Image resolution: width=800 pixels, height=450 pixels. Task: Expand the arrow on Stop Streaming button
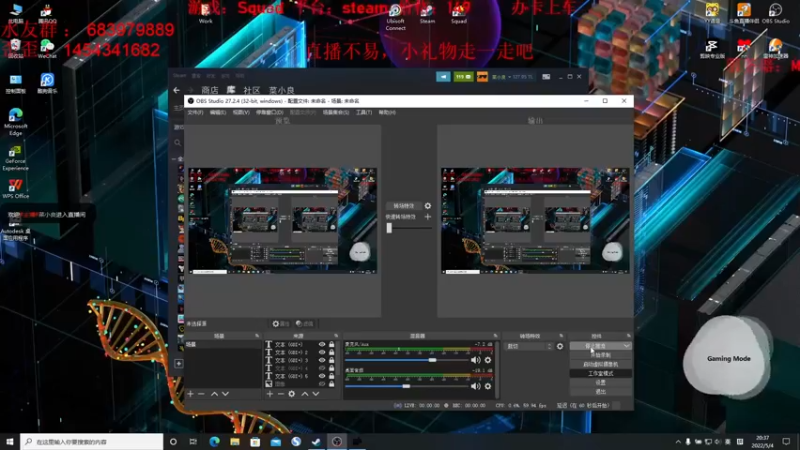[x=627, y=346]
